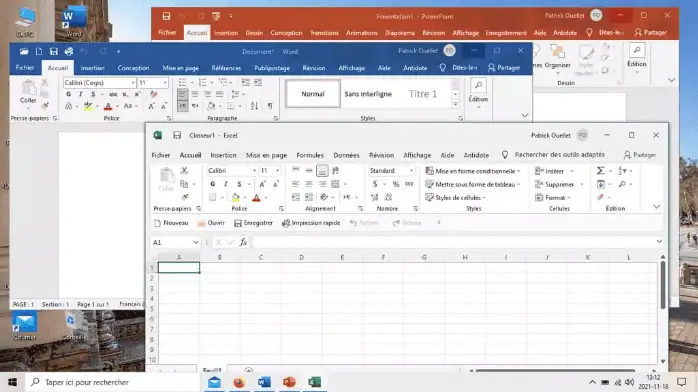Toggle underline in Excel font group
The width and height of the screenshot is (698, 392).
[x=239, y=184]
